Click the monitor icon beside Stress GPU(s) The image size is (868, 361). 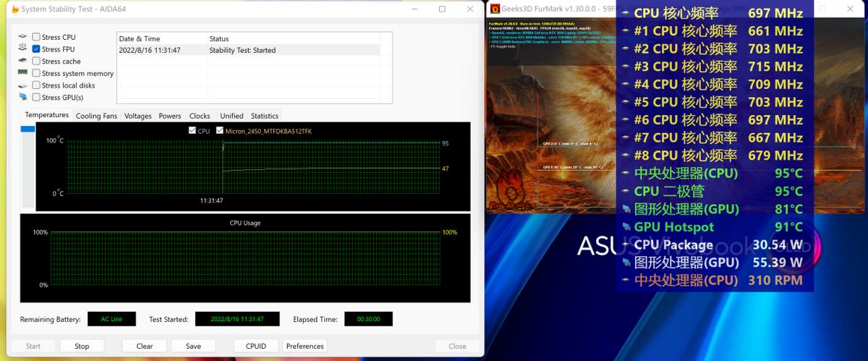pyautogui.click(x=23, y=97)
